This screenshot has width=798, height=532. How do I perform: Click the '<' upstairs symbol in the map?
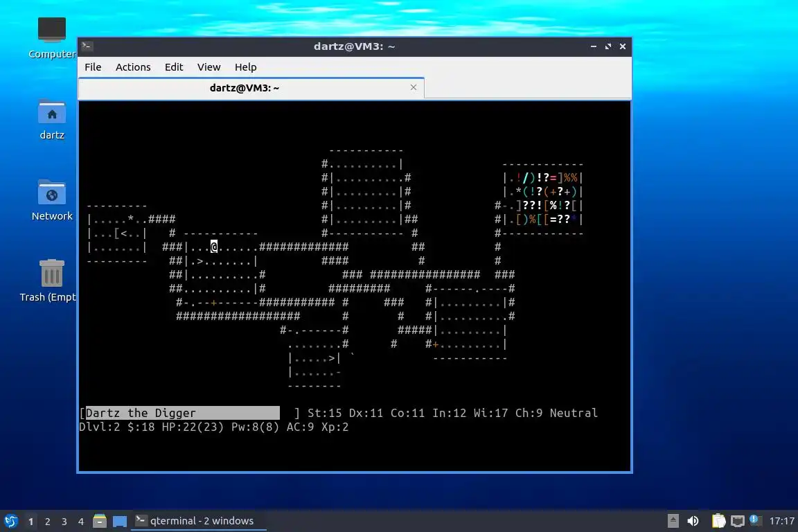click(124, 233)
